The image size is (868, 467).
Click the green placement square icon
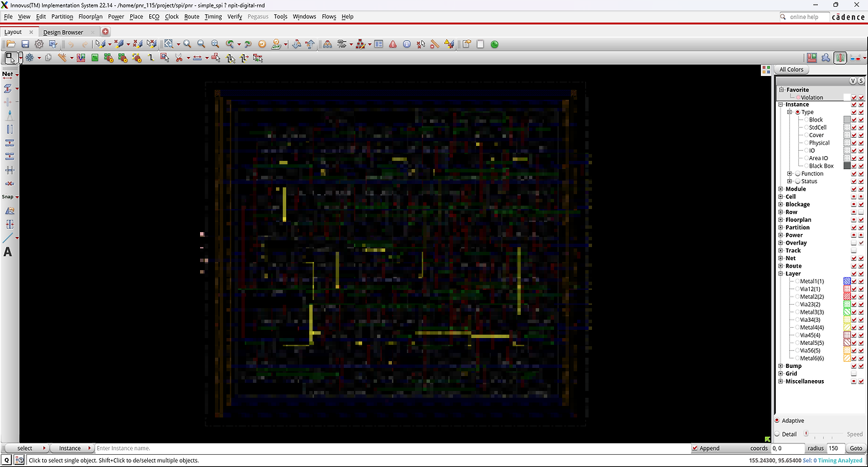point(95,58)
